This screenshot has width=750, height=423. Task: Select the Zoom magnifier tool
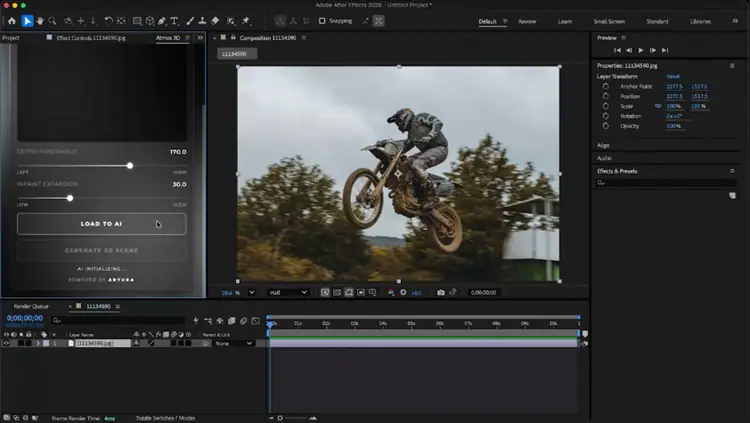tap(53, 21)
